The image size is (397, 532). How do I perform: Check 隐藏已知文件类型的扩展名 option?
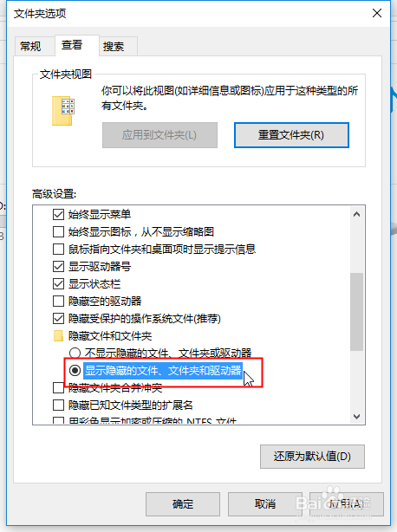[x=58, y=405]
